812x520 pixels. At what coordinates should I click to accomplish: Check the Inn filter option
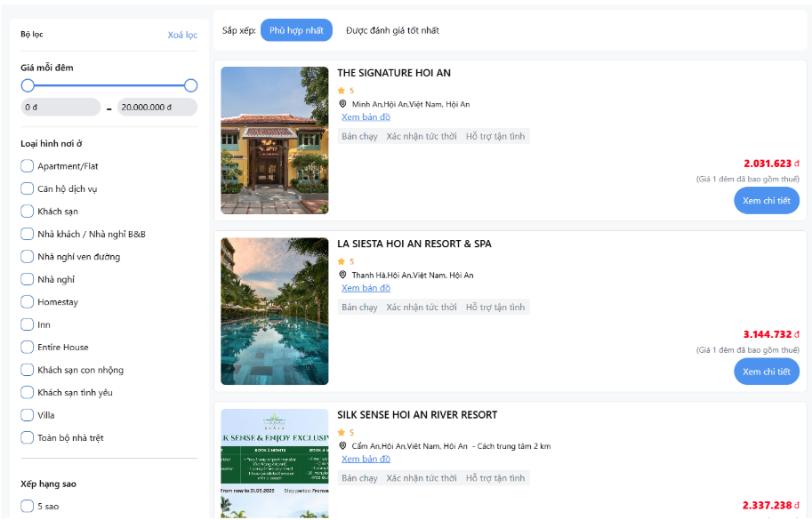point(27,324)
